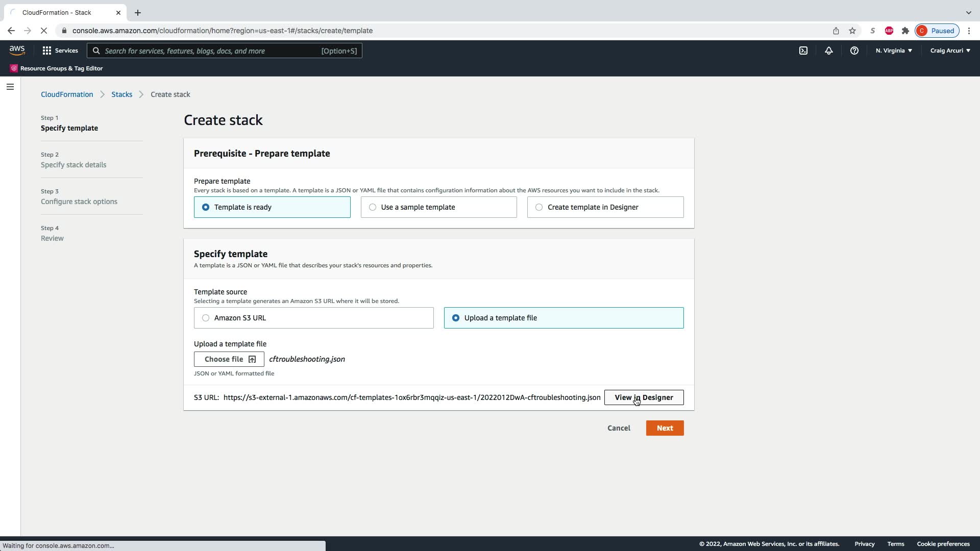Choose the Amazon S3 URL source

tap(313, 318)
